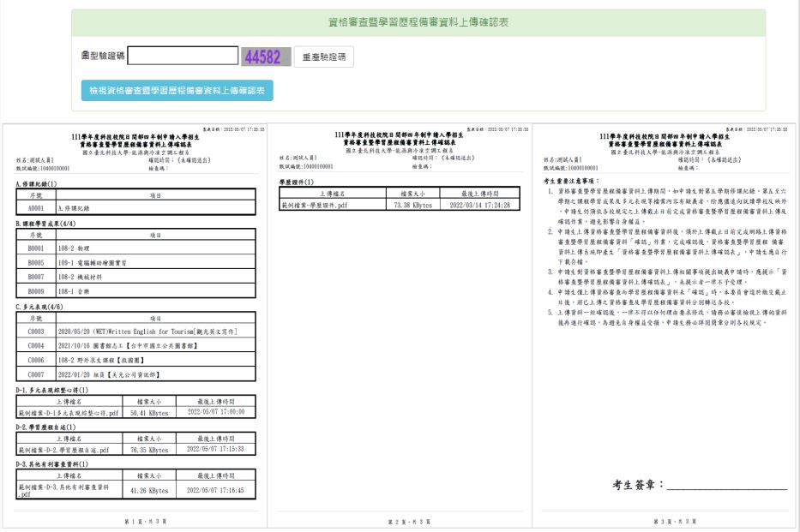Click section heading 'D-2.學習歷程自述(1)'
800x532 pixels.
pyautogui.click(x=45, y=427)
